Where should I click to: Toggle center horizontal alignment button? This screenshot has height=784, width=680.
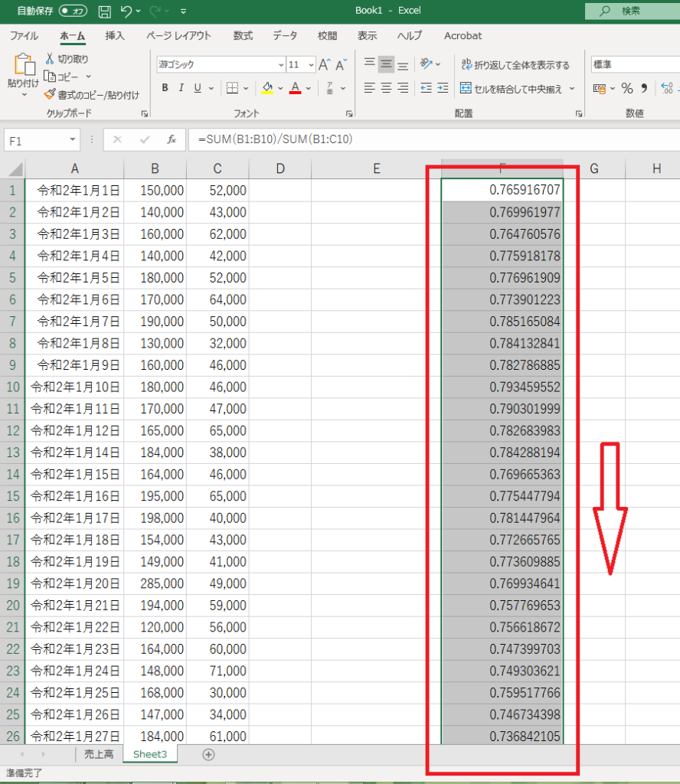[387, 88]
